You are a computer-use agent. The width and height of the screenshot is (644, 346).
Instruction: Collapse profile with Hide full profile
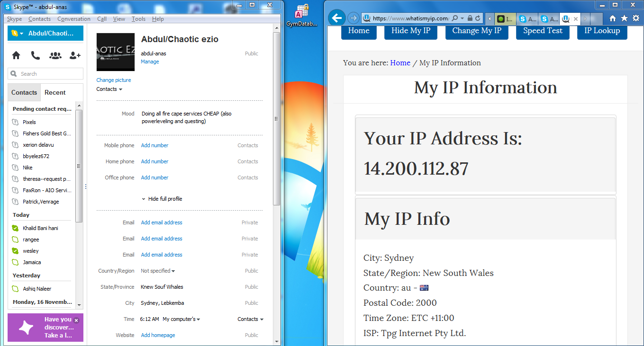[162, 199]
